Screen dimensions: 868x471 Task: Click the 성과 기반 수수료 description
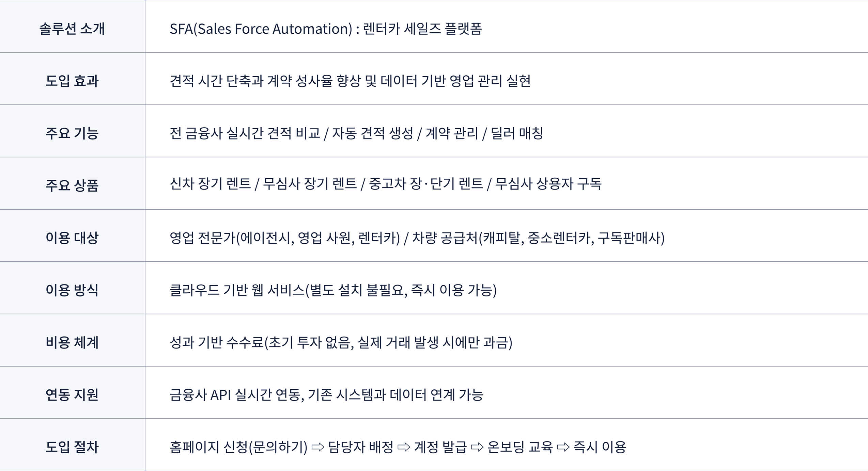(217, 342)
